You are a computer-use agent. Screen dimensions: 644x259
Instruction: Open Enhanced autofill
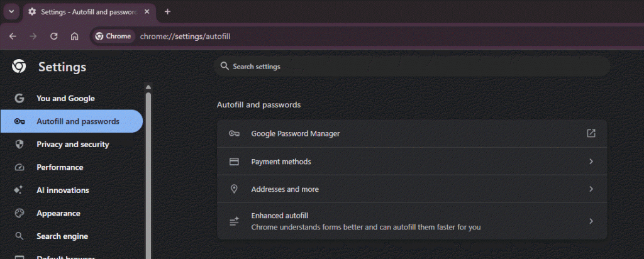(412, 221)
